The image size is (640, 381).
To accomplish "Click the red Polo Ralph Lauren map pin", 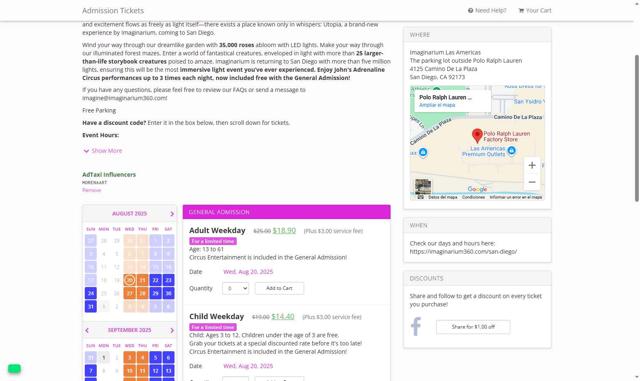I will pyautogui.click(x=477, y=136).
